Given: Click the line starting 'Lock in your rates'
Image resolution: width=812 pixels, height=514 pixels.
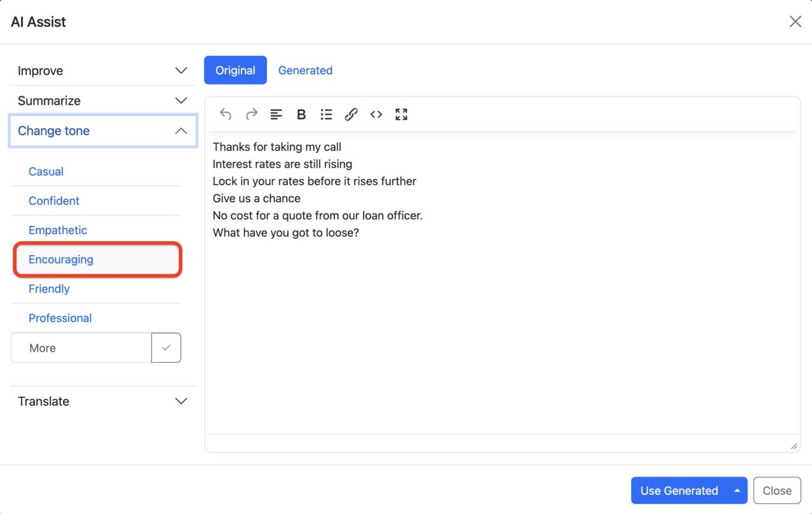Looking at the screenshot, I should click(x=315, y=181).
